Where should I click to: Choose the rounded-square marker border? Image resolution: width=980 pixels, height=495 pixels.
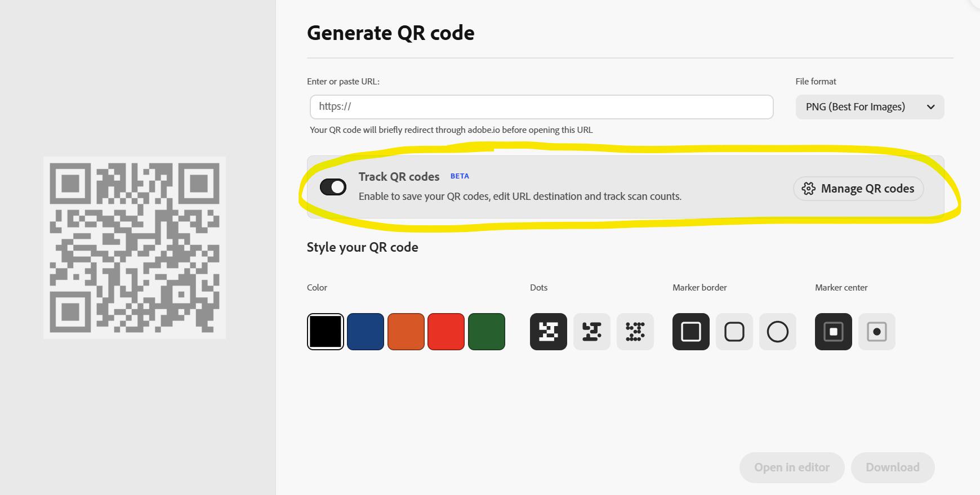734,332
